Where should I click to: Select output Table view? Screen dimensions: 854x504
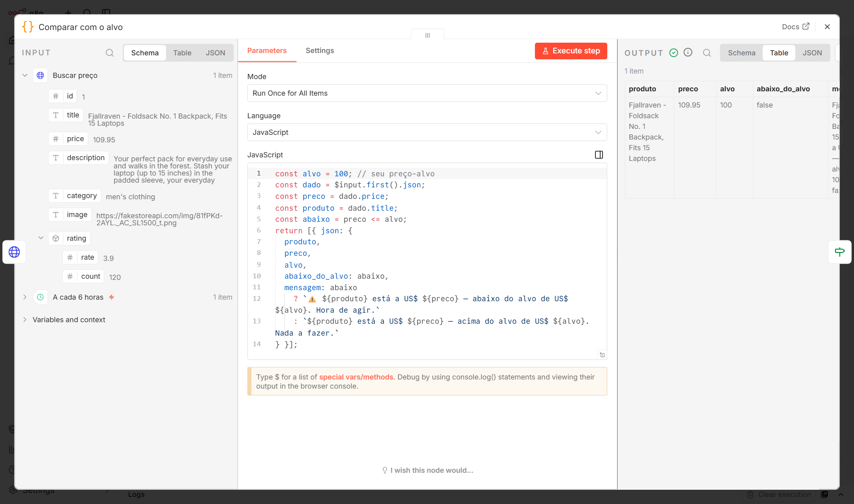[779, 53]
